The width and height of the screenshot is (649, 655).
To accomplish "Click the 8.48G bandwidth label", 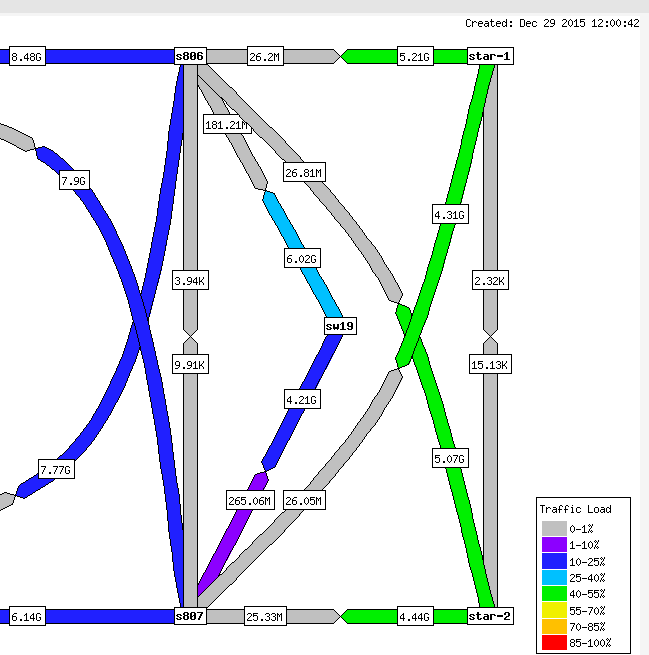I will click(27, 56).
